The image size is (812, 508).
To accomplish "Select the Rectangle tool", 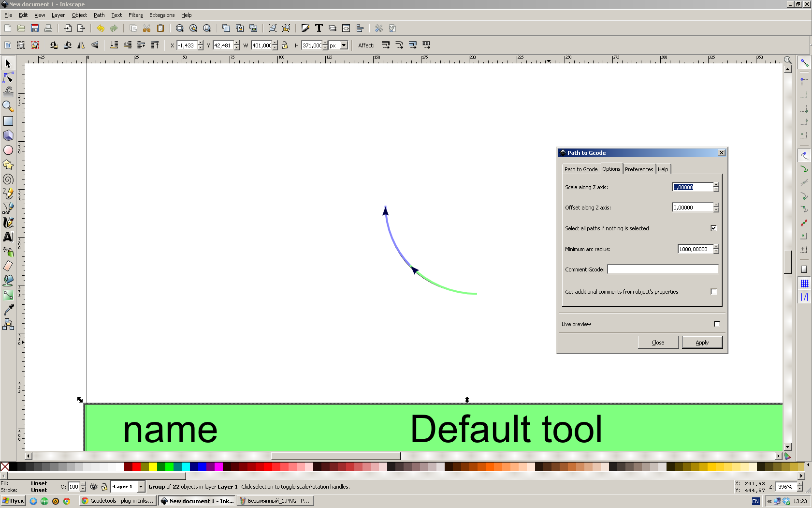I will [x=8, y=121].
